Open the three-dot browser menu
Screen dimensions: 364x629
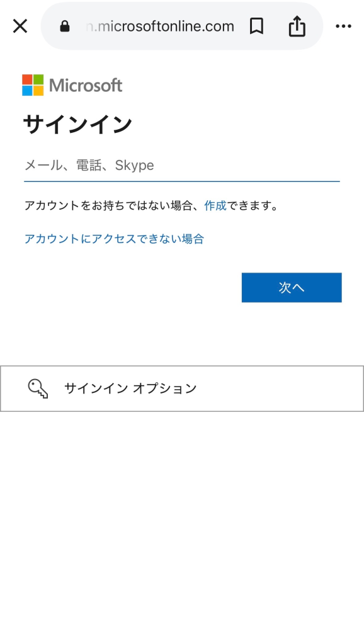pos(344,26)
